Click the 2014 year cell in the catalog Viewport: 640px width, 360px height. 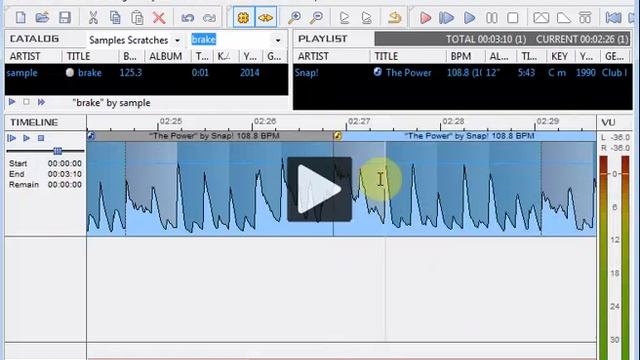tap(249, 73)
